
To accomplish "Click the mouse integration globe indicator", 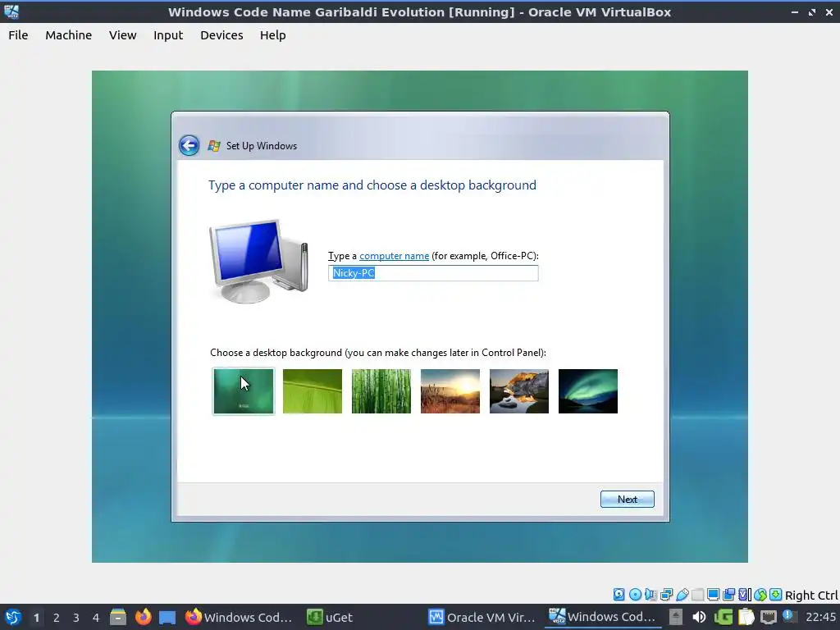I will tap(760, 594).
